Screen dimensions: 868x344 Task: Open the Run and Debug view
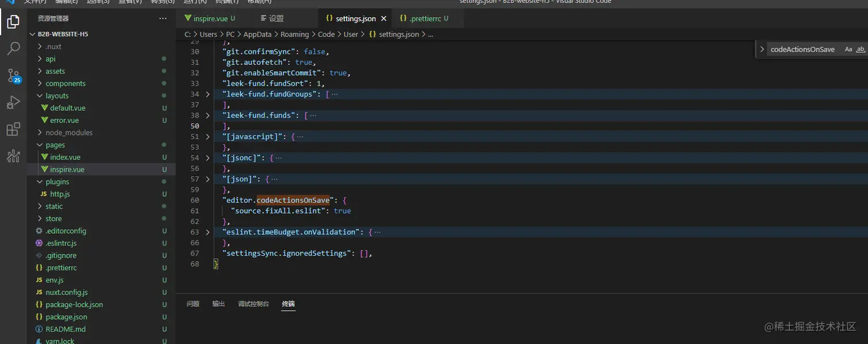tap(13, 102)
